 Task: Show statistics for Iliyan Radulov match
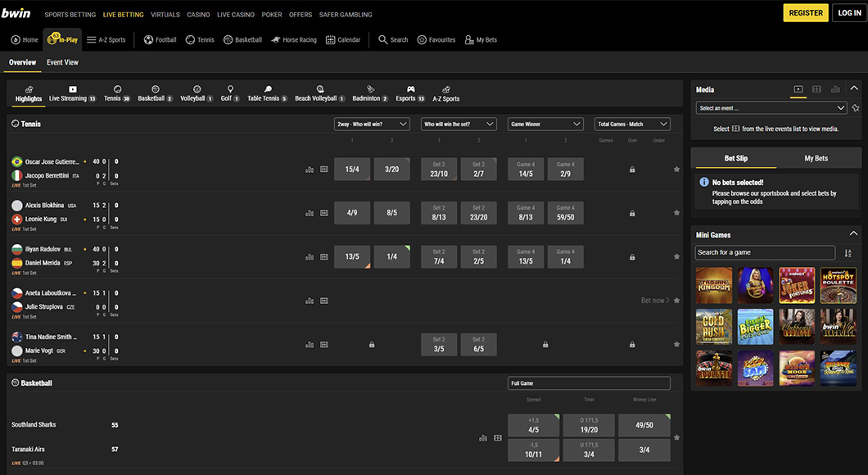pos(310,257)
